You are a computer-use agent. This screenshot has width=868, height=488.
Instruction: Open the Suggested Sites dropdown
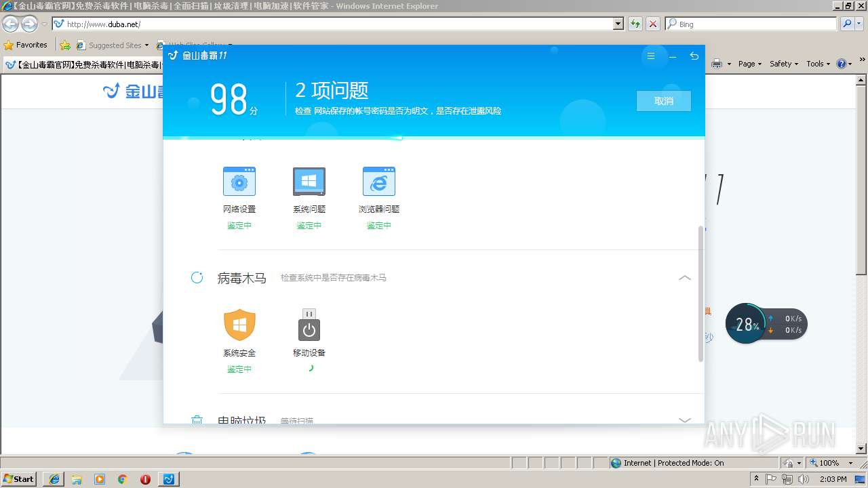point(146,45)
